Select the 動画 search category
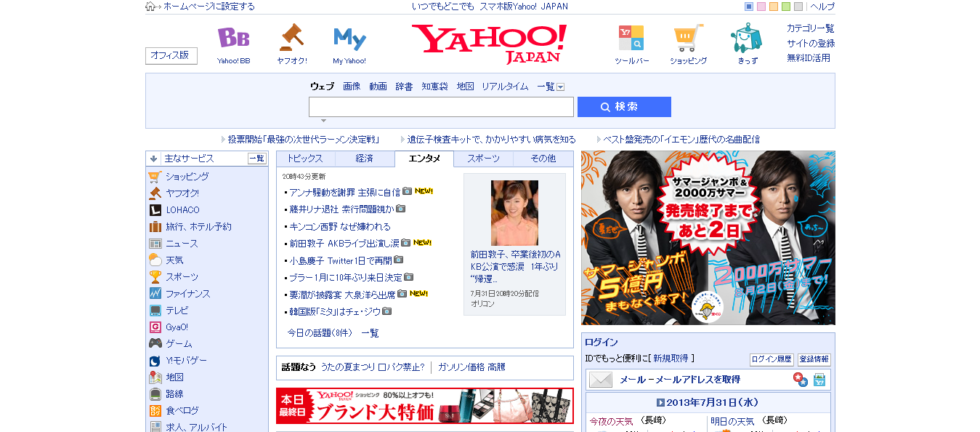 pos(378,86)
